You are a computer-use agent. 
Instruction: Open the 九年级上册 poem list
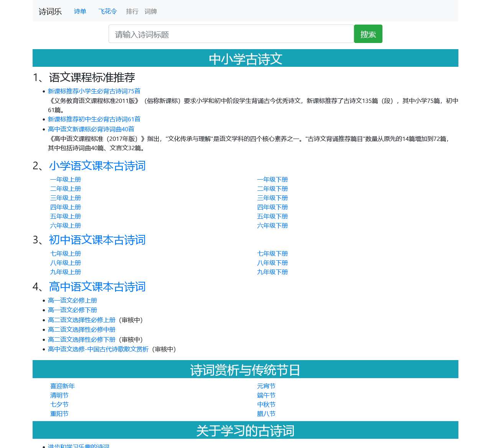(x=66, y=272)
